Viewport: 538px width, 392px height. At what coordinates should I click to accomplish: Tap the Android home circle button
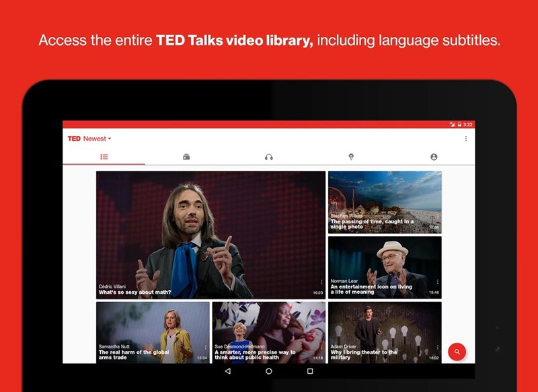[x=268, y=371]
